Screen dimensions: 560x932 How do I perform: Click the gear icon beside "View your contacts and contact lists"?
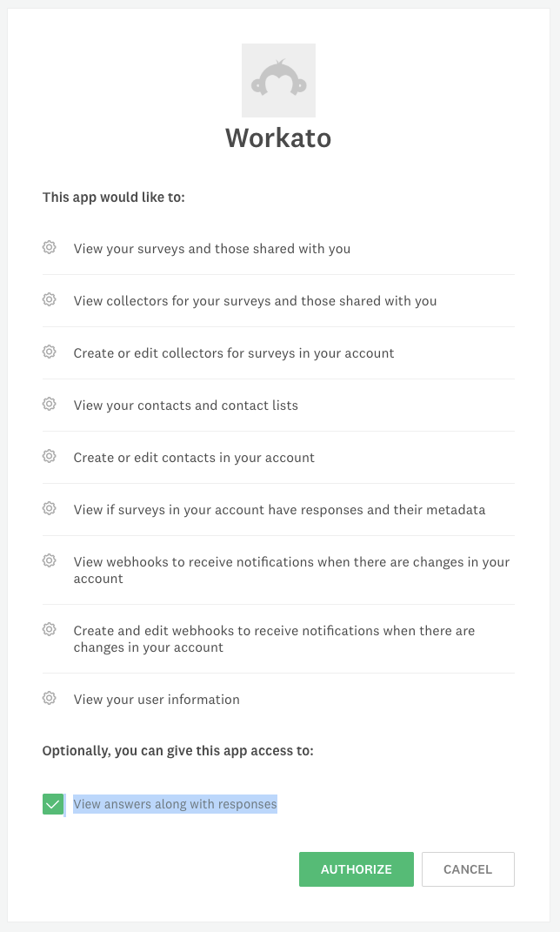(50, 404)
